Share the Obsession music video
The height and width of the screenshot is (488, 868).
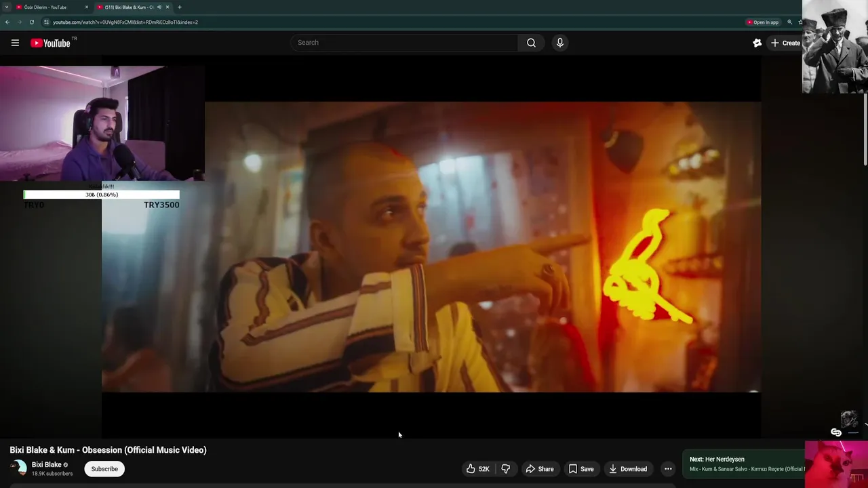[540, 469]
